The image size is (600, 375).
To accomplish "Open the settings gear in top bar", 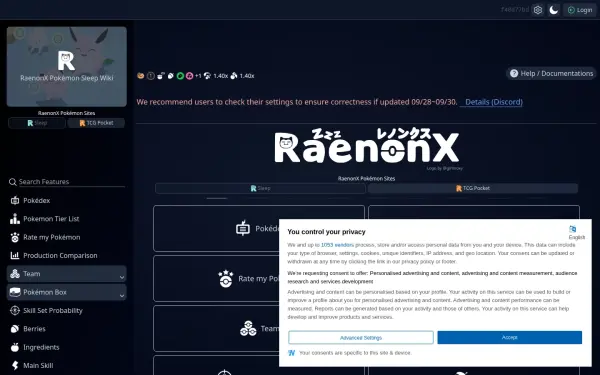I will [538, 10].
